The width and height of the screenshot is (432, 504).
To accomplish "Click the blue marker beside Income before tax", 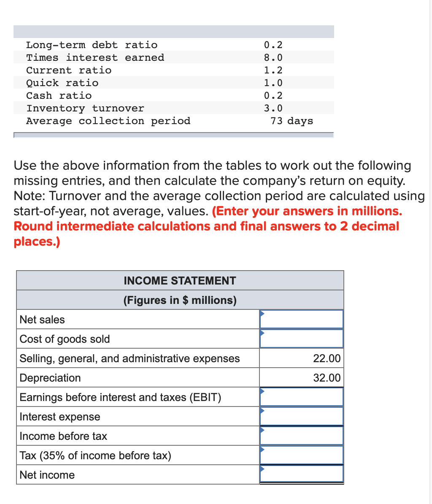I will (x=262, y=430).
